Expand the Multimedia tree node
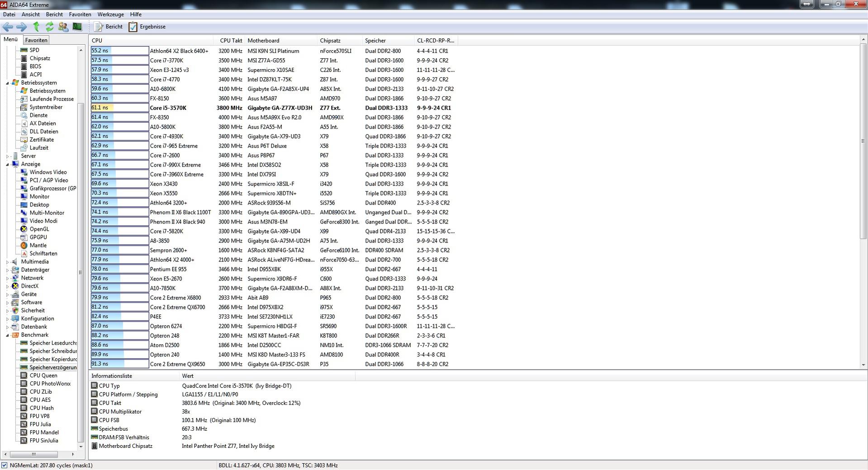The height and width of the screenshot is (470, 868). 8,262
